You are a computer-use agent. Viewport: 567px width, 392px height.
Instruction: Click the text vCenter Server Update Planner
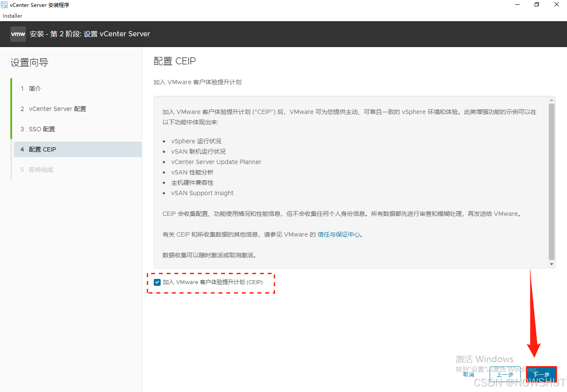pos(216,162)
